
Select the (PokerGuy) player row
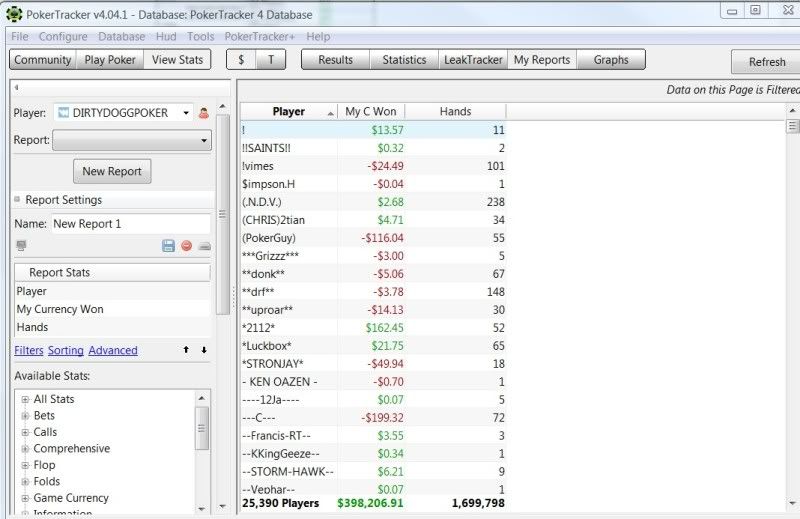[x=373, y=238]
